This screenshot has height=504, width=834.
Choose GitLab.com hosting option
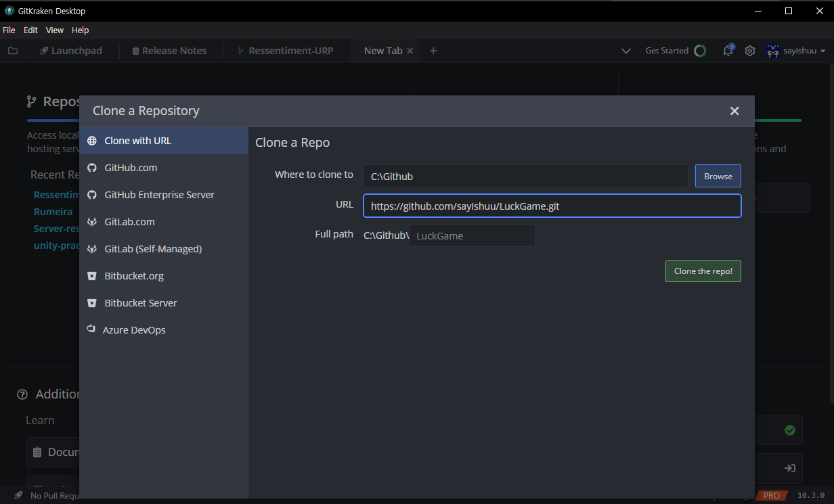point(163,222)
